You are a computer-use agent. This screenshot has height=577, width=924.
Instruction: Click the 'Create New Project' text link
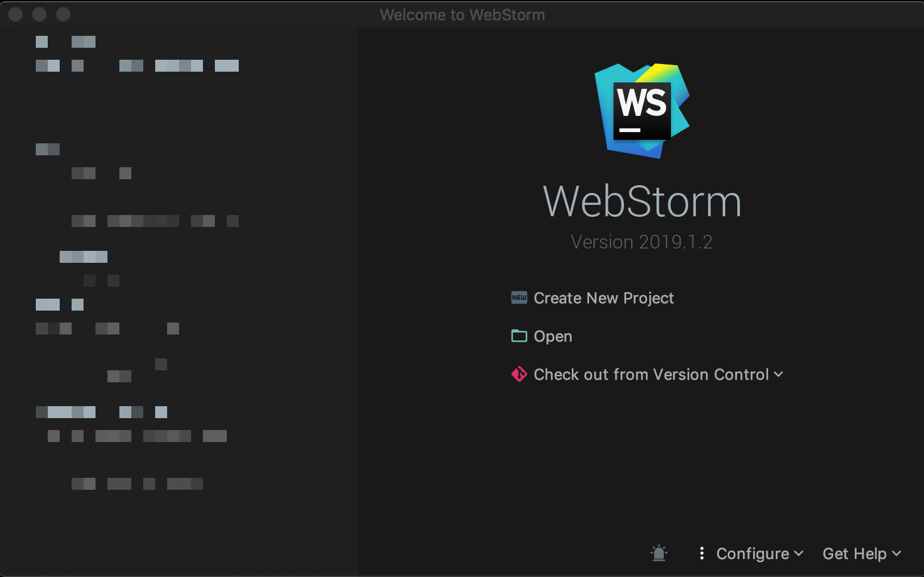603,298
